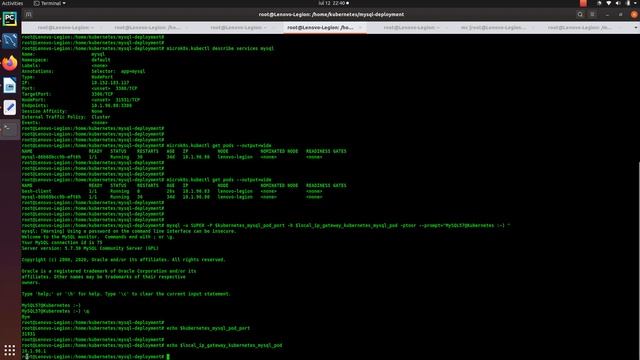The width and height of the screenshot is (640, 360).
Task: Click the Terminal icon in the dock
Action: point(10,129)
